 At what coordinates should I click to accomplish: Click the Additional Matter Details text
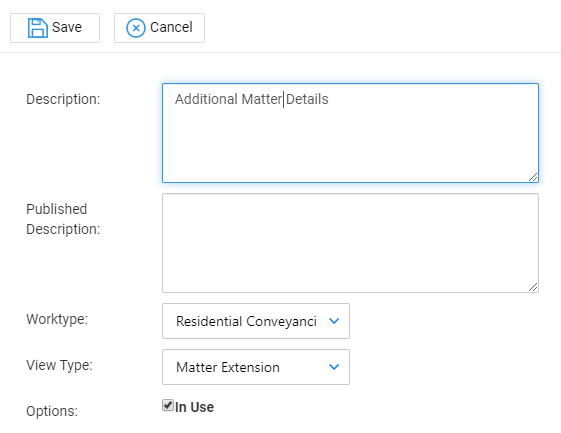tap(252, 99)
